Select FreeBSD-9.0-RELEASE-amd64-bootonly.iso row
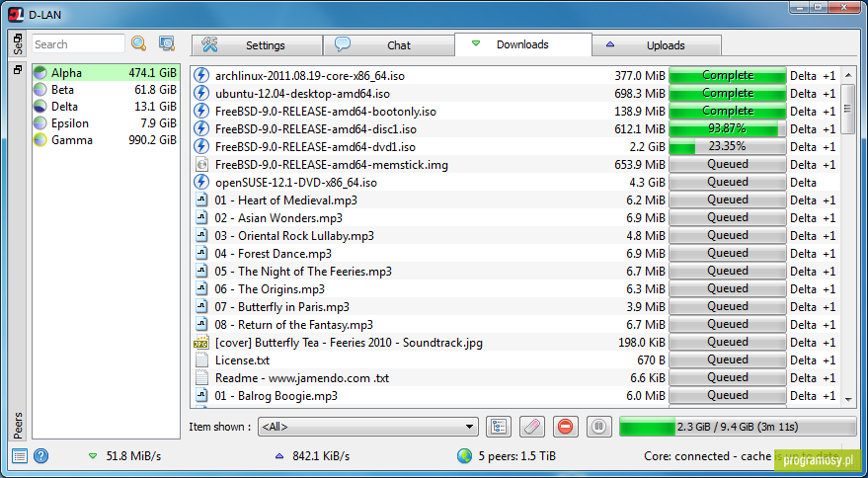 tap(514, 111)
